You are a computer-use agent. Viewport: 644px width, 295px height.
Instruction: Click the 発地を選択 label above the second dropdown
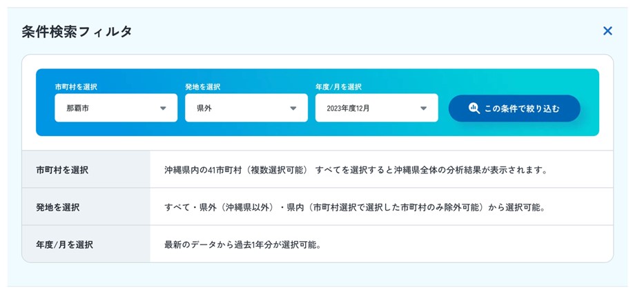tap(202, 87)
